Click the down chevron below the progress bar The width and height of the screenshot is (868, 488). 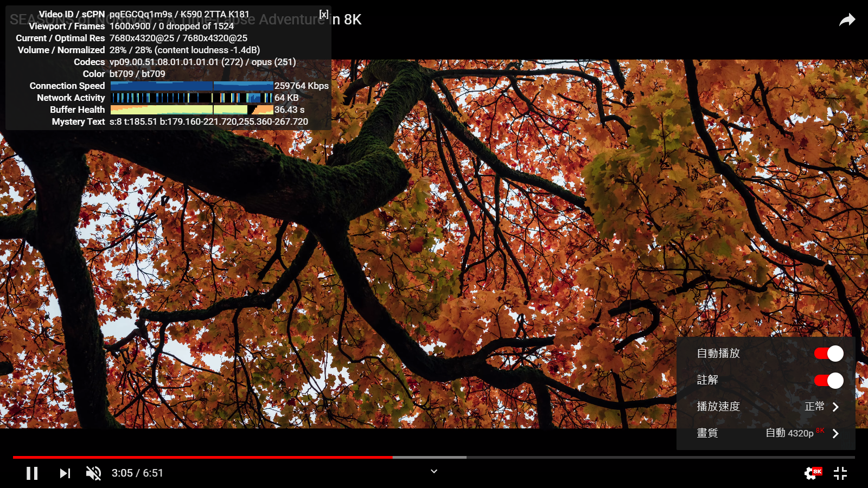pyautogui.click(x=434, y=471)
